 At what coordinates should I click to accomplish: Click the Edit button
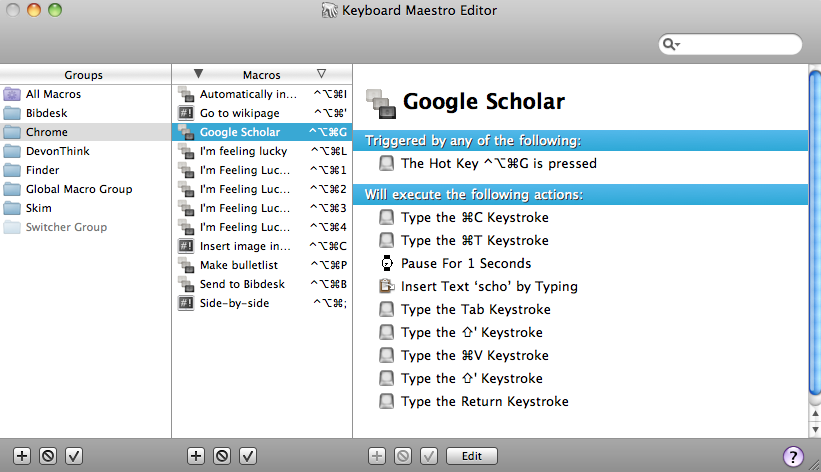(472, 456)
